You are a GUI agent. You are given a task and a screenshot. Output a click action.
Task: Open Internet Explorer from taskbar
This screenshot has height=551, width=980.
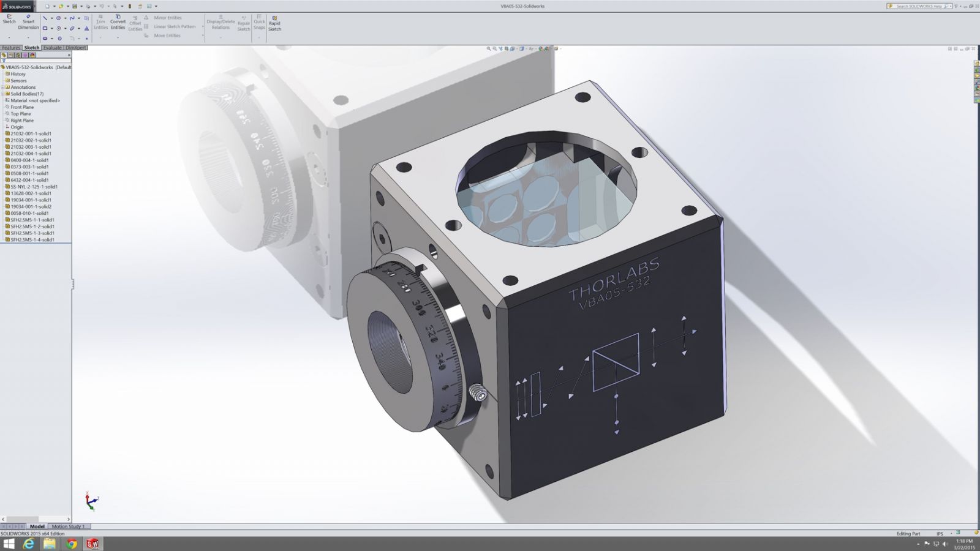tap(29, 544)
